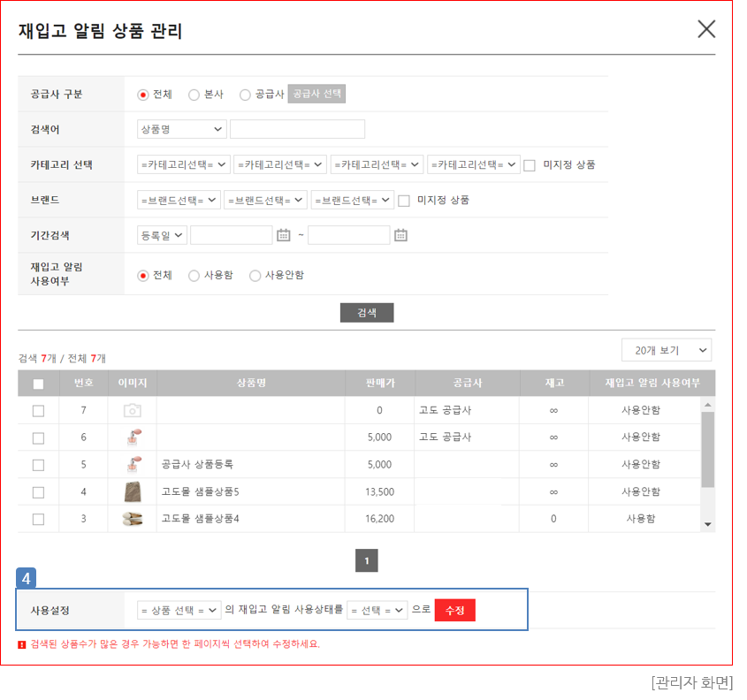Expand the first 브랜드선택 dropdown
The width and height of the screenshot is (747, 700).
pyautogui.click(x=179, y=200)
